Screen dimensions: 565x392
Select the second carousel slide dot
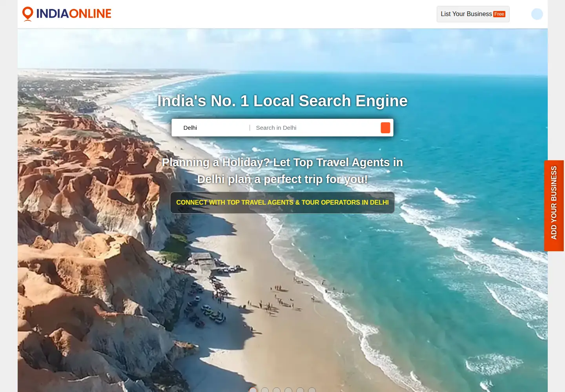[265, 390]
